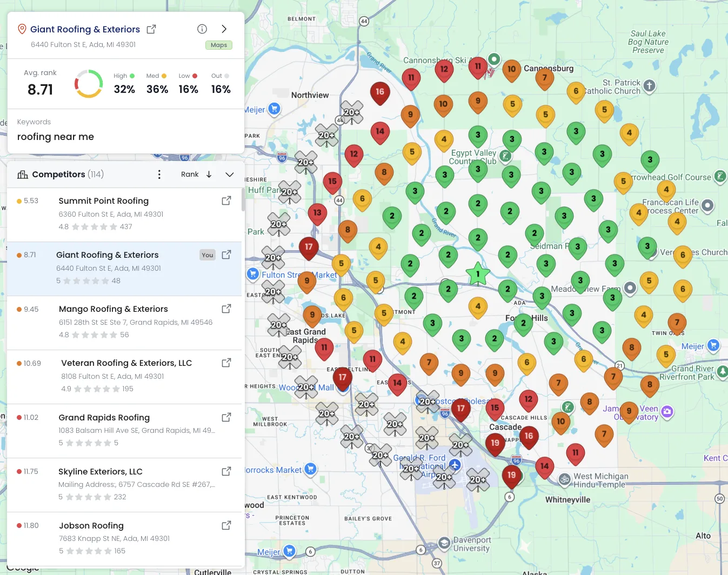This screenshot has height=575, width=728.
Task: Click the Gerald R. Ford airport icon
Action: click(455, 465)
